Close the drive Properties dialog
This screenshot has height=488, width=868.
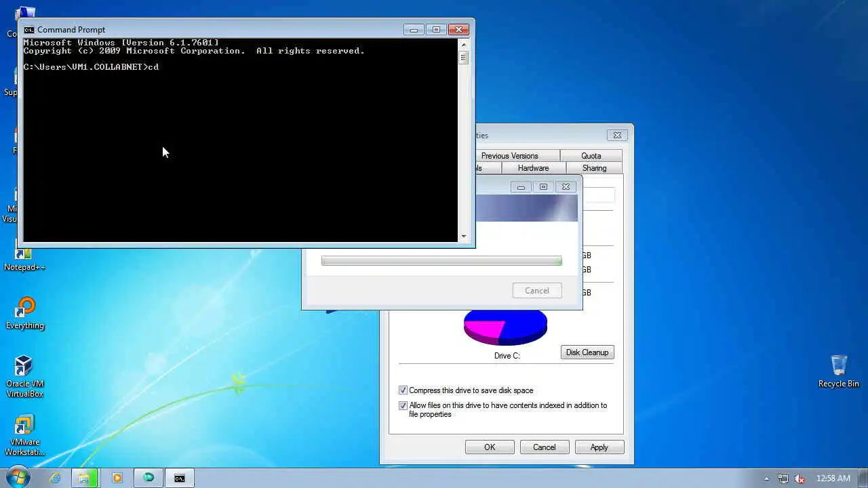point(617,136)
